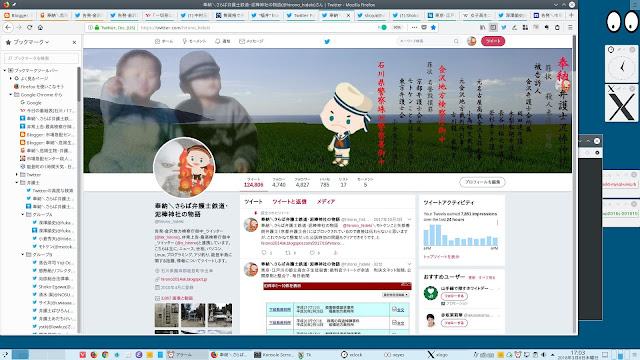The image size is (640, 360).
Task: Click in the bookmarks search field
Action: [41, 58]
